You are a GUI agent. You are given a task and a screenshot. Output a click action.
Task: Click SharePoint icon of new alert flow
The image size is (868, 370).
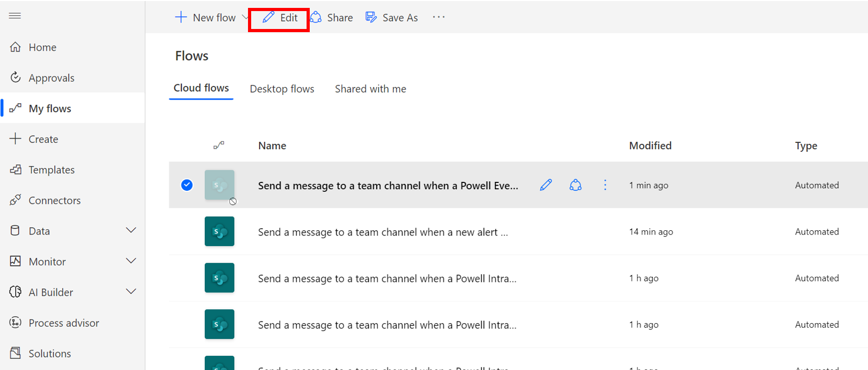click(x=220, y=231)
